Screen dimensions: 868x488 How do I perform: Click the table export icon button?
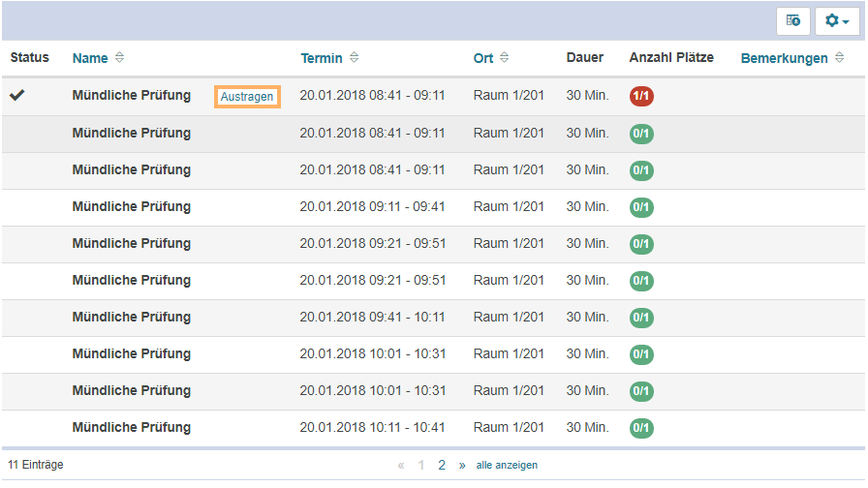[x=793, y=20]
